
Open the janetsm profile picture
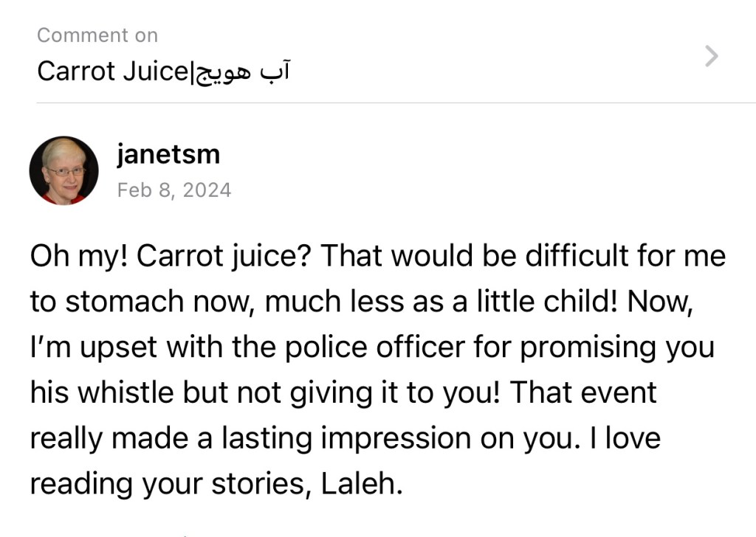[x=64, y=170]
